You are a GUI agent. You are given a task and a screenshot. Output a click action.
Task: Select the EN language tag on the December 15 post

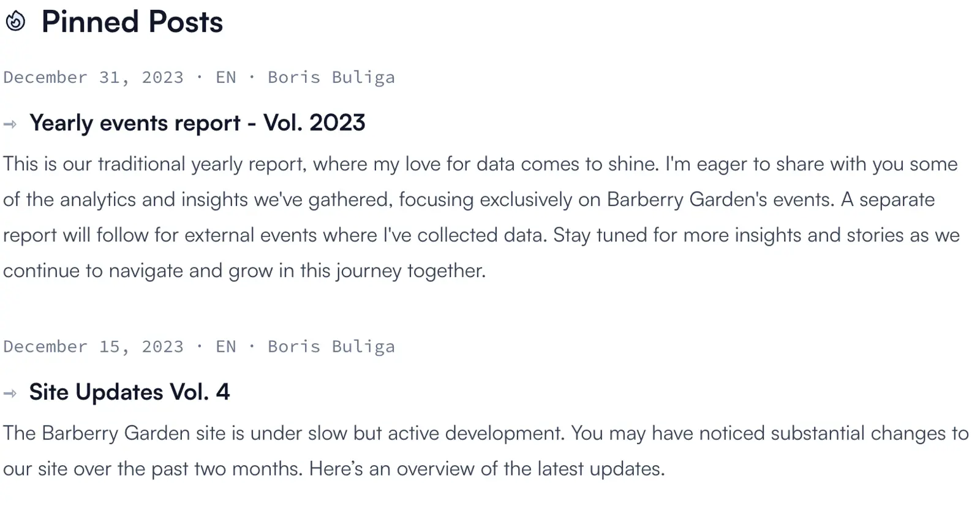tap(225, 346)
